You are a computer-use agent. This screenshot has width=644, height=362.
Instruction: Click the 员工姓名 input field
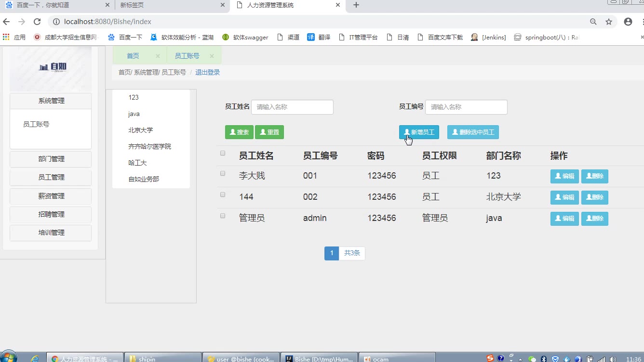tap(292, 107)
